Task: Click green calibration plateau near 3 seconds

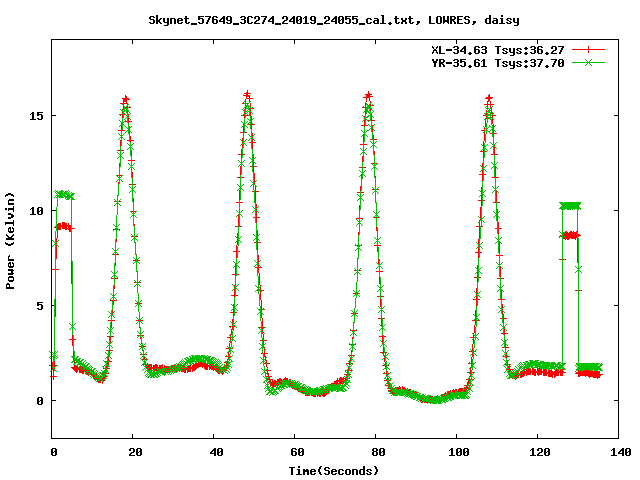Action: tap(64, 195)
